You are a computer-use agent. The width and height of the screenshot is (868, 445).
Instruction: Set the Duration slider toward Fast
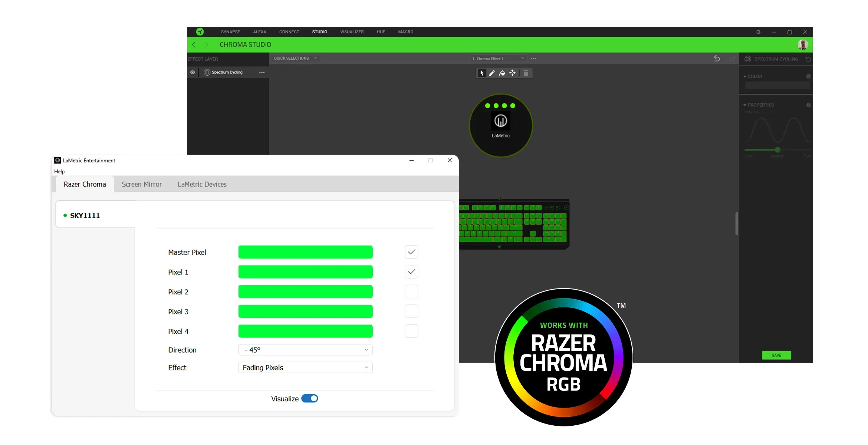click(801, 151)
